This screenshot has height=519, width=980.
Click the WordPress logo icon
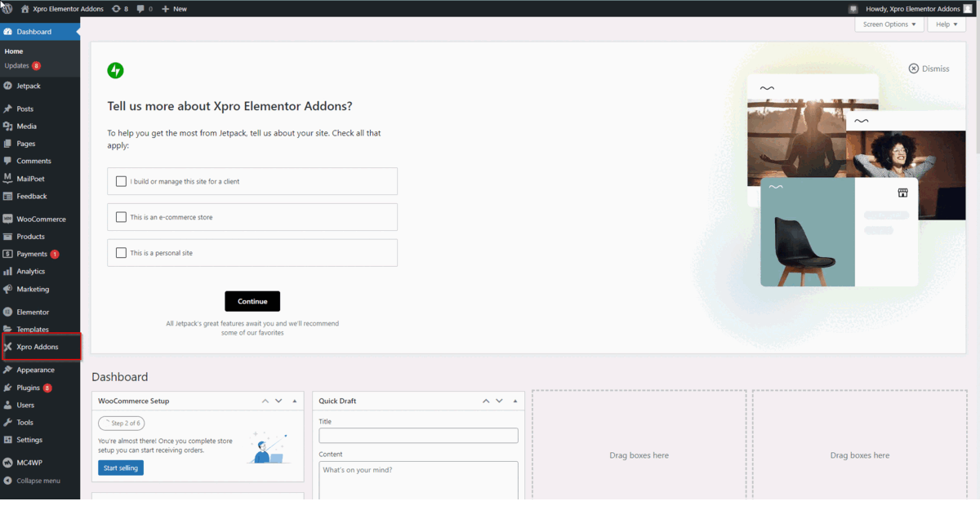coord(7,8)
